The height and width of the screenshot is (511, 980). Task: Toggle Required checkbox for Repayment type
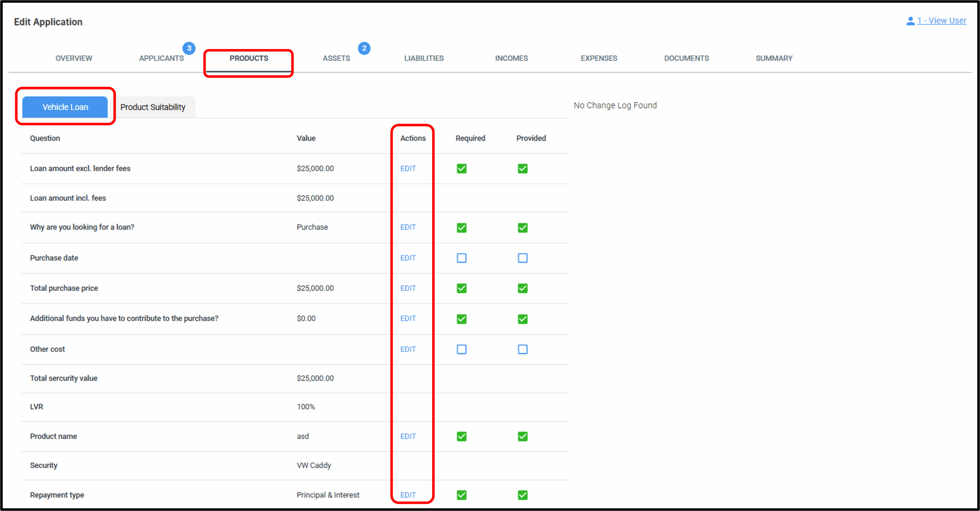tap(462, 495)
